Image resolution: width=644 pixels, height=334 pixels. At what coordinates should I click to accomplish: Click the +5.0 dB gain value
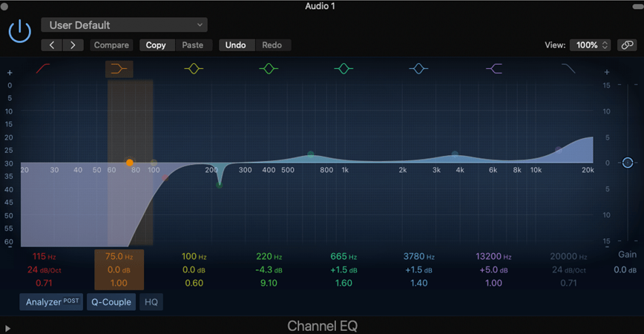(493, 270)
